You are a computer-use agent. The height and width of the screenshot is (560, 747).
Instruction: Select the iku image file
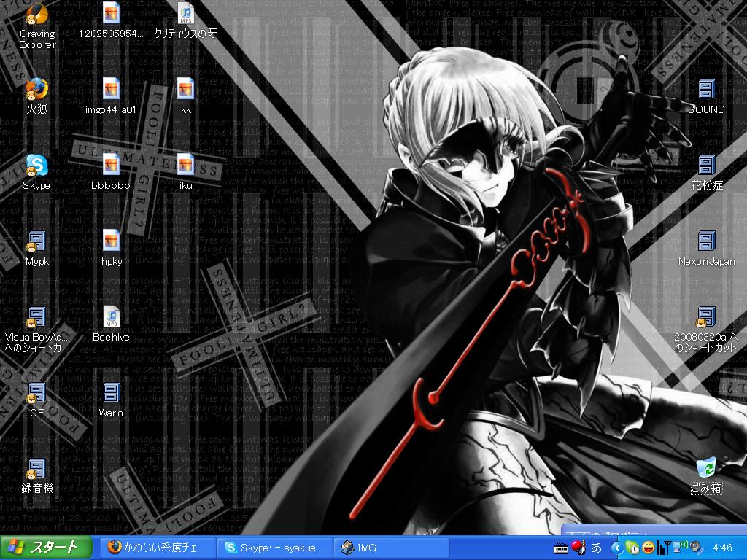coord(186,166)
